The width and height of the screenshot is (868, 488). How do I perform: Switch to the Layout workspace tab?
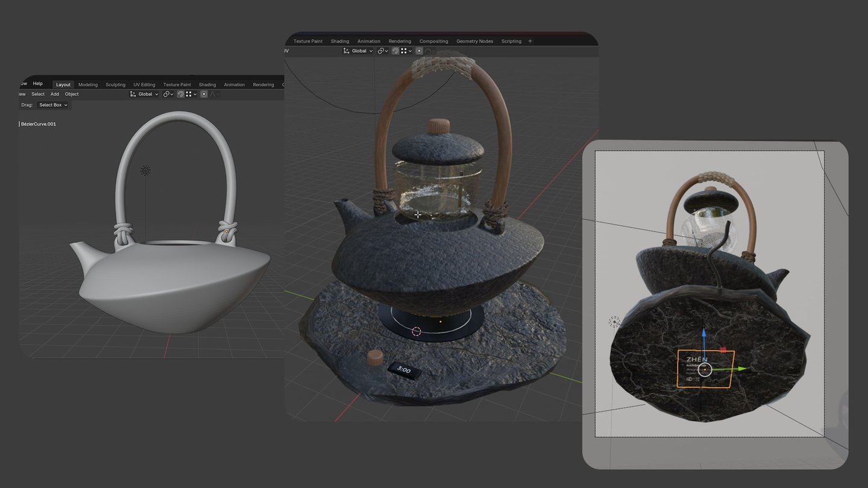(x=63, y=85)
